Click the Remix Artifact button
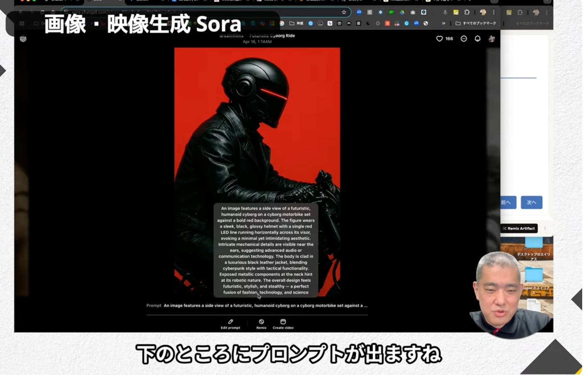Viewport: 588px width, 375px height. (519, 228)
